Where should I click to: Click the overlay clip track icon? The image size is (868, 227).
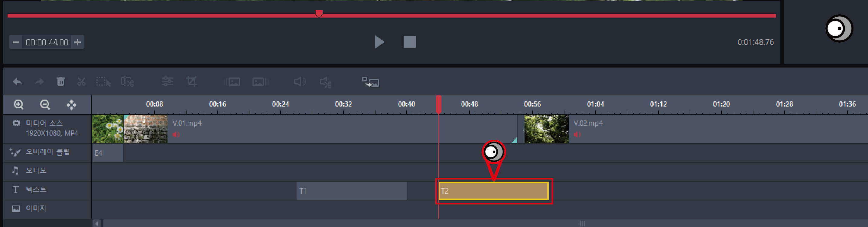(x=15, y=152)
